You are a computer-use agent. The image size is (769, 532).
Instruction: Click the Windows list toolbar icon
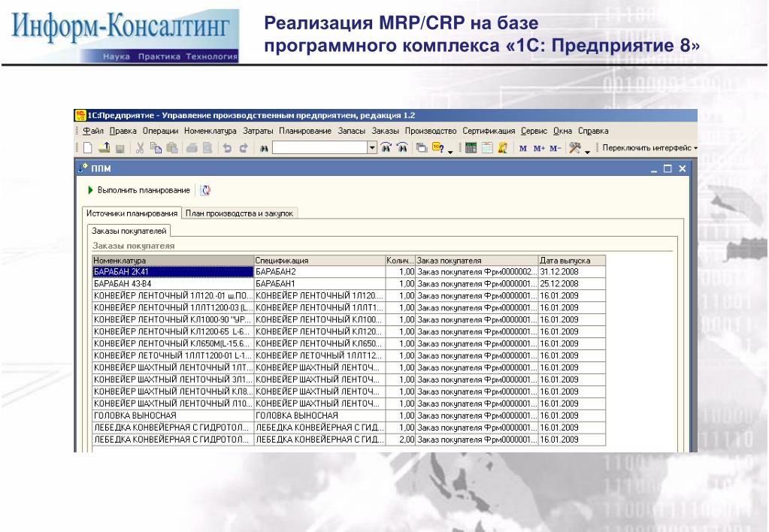422,147
